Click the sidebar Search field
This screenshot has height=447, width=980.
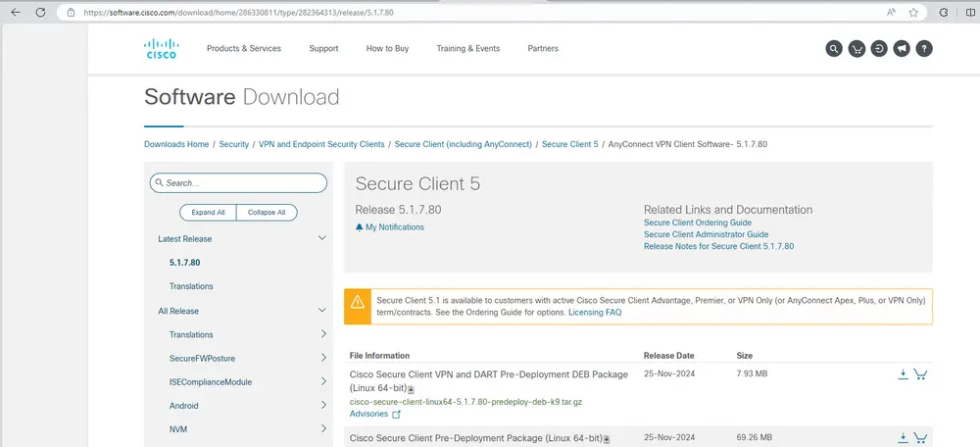pos(238,183)
